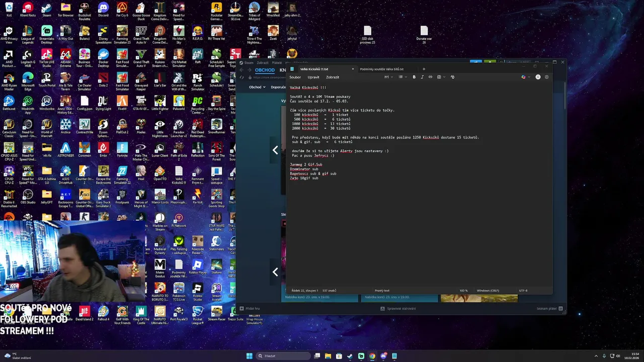644x362 pixels.
Task: Clear formatting in Notepad toolbar
Action: 452,77
